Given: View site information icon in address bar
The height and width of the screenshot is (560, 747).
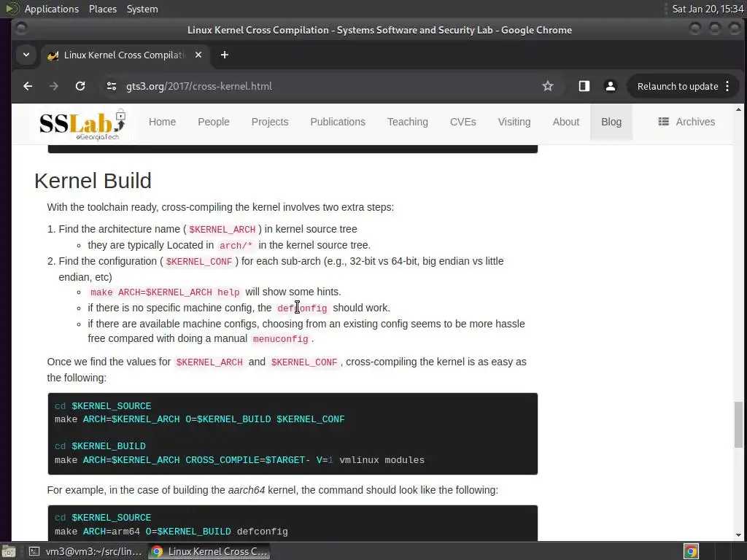Looking at the screenshot, I should tap(112, 86).
